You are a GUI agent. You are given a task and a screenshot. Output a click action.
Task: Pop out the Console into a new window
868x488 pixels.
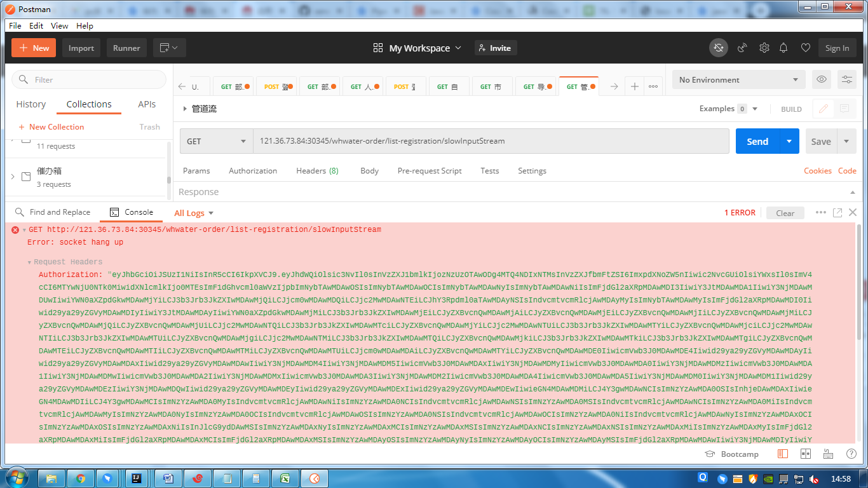pyautogui.click(x=836, y=212)
